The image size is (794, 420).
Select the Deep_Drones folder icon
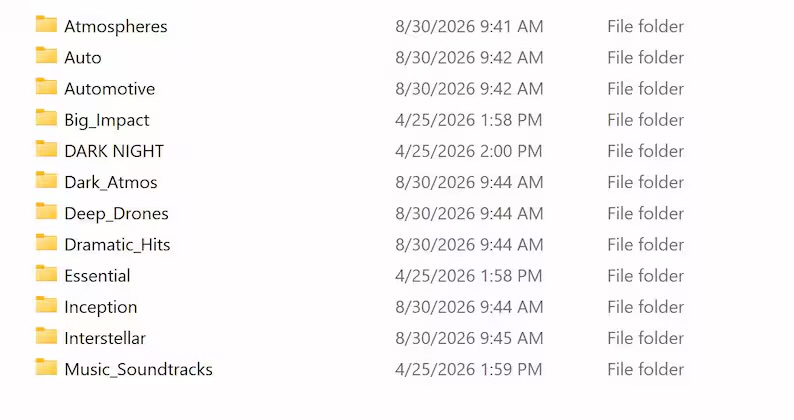(46, 211)
